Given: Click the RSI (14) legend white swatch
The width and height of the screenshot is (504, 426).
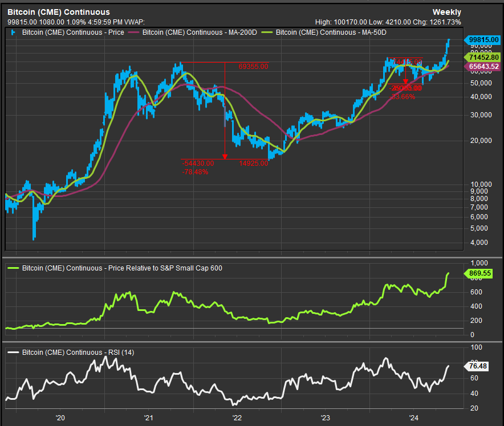Looking at the screenshot, I should click(x=13, y=353).
